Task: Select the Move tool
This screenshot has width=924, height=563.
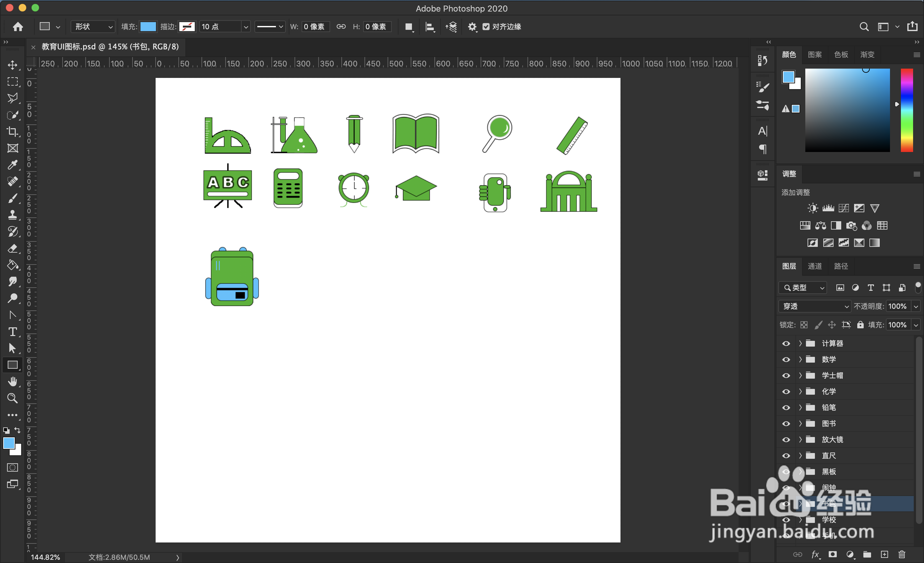Action: 13,65
